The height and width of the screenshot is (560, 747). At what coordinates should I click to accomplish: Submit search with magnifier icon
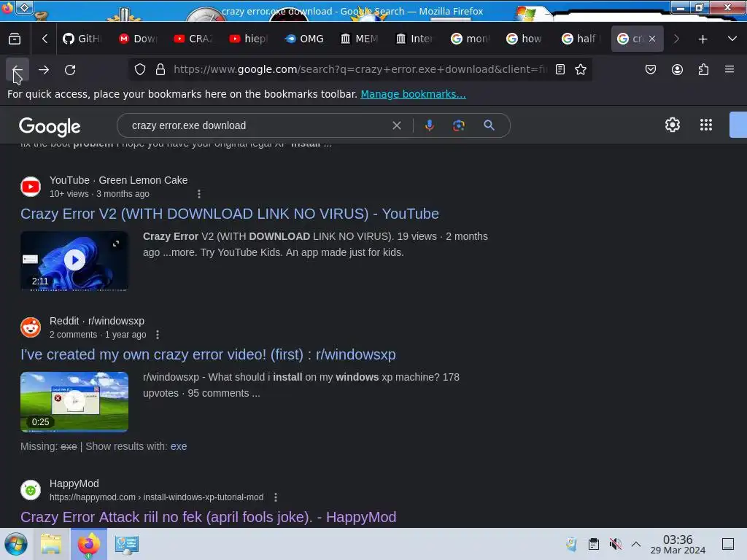point(489,125)
